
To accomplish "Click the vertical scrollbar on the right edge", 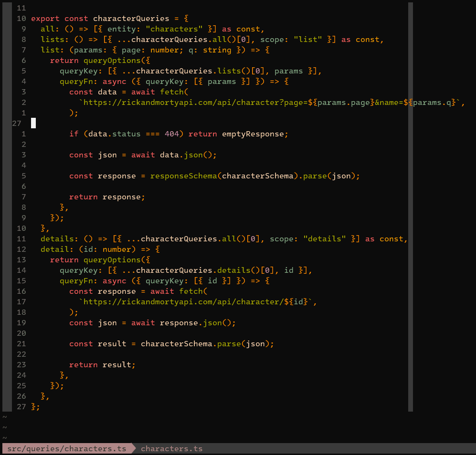I will click(410, 206).
